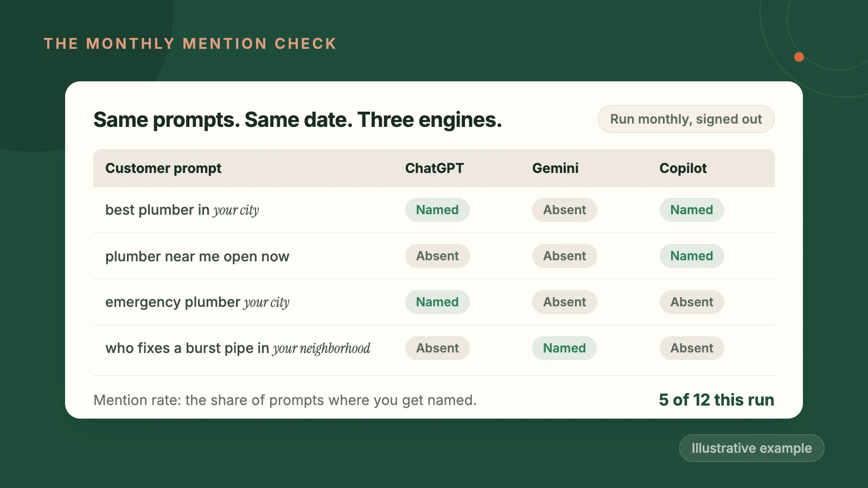
Task: Click the 'Run monthly, signed out' pill
Action: [686, 119]
